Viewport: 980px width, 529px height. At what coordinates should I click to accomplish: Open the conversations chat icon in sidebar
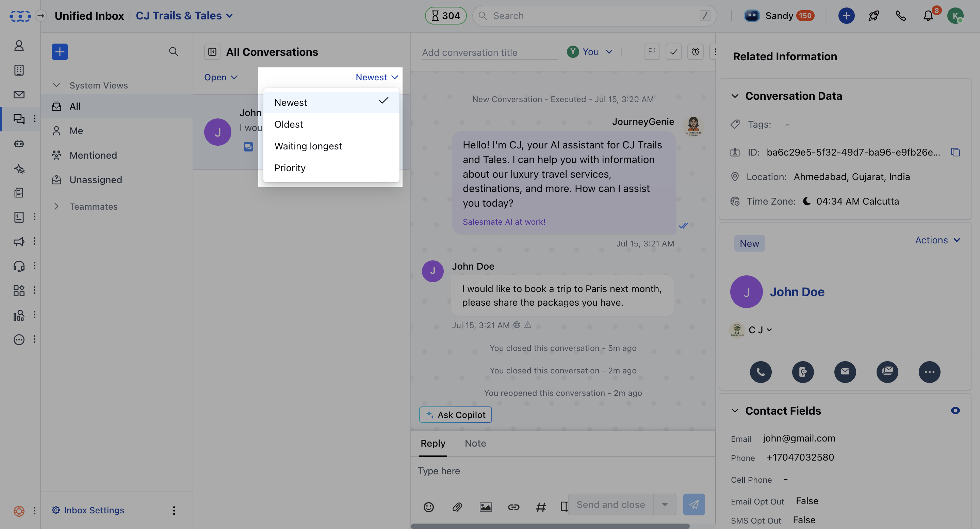(x=19, y=119)
